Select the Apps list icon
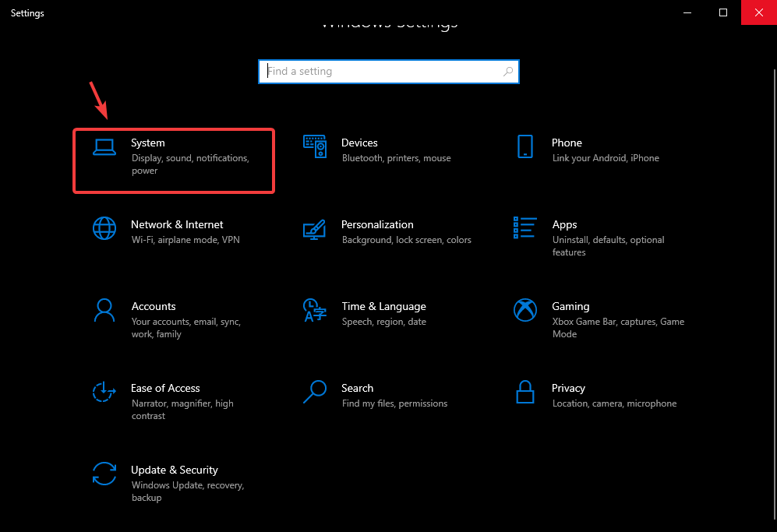Screen dimensions: 777x532 click(x=524, y=227)
